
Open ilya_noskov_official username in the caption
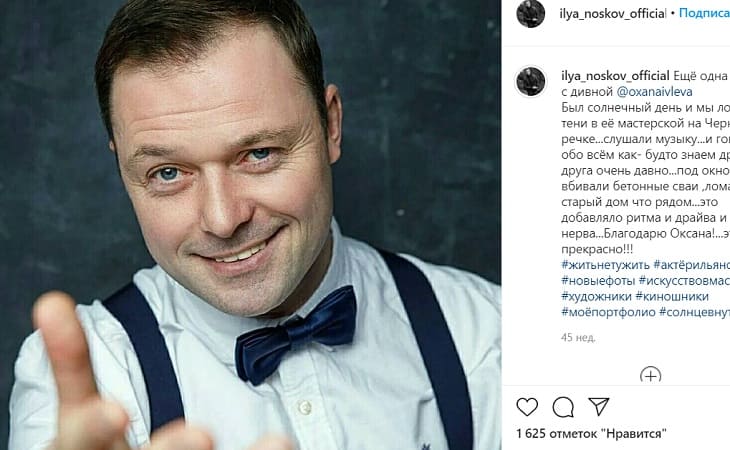click(615, 75)
